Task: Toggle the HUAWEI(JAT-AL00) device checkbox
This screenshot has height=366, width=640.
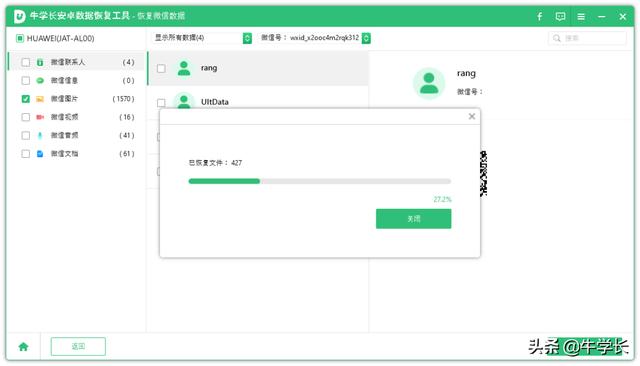Action: 20,38
